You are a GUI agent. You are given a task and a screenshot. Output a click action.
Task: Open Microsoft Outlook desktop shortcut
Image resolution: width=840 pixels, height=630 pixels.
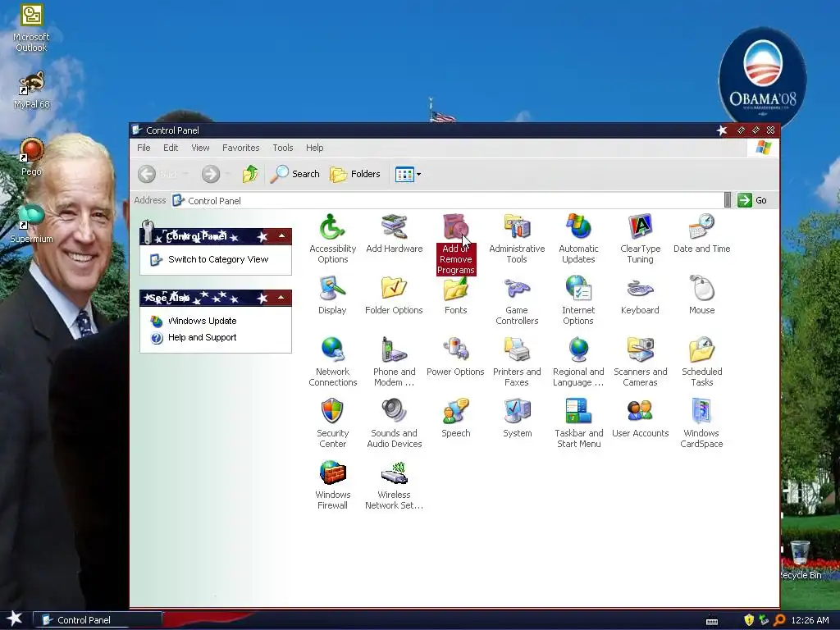(x=31, y=28)
